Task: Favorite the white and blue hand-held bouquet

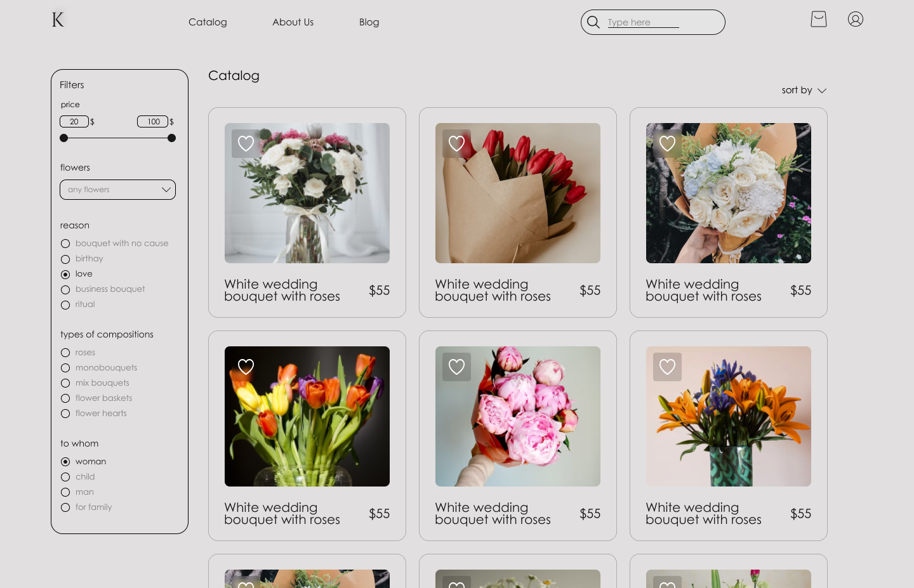Action: (x=668, y=144)
